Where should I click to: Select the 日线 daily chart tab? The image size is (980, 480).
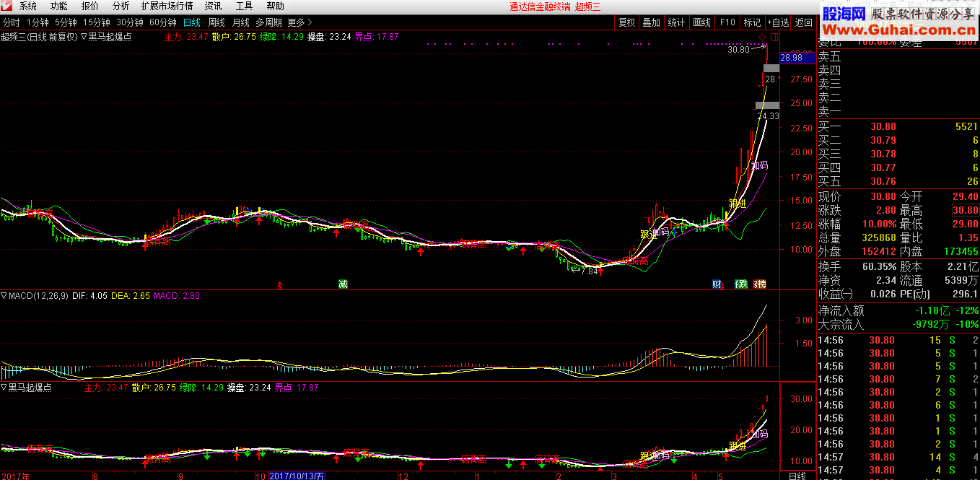tap(192, 22)
